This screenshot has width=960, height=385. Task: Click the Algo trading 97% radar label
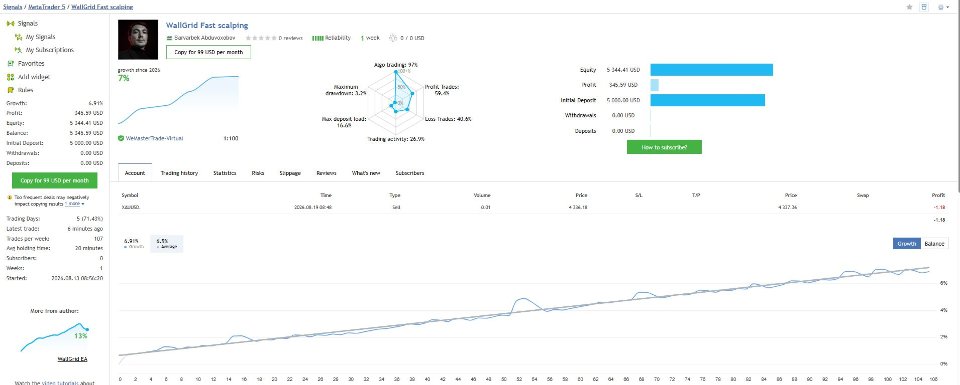coord(396,64)
